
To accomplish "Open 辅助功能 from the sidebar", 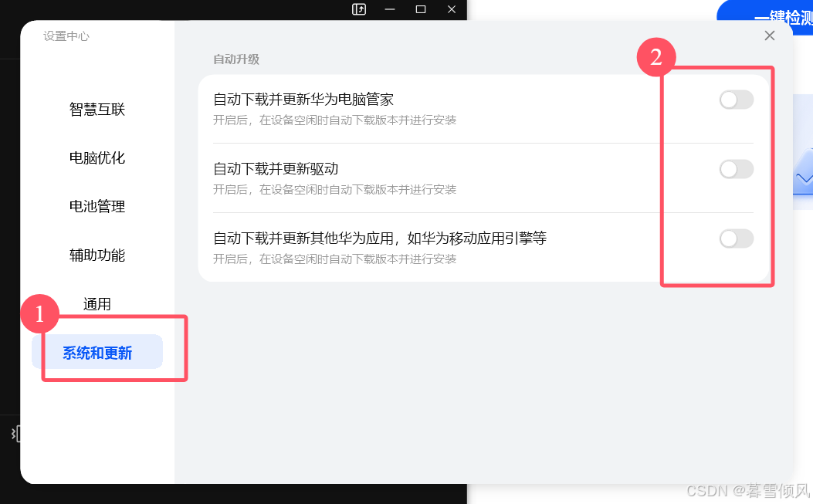I will [x=97, y=255].
